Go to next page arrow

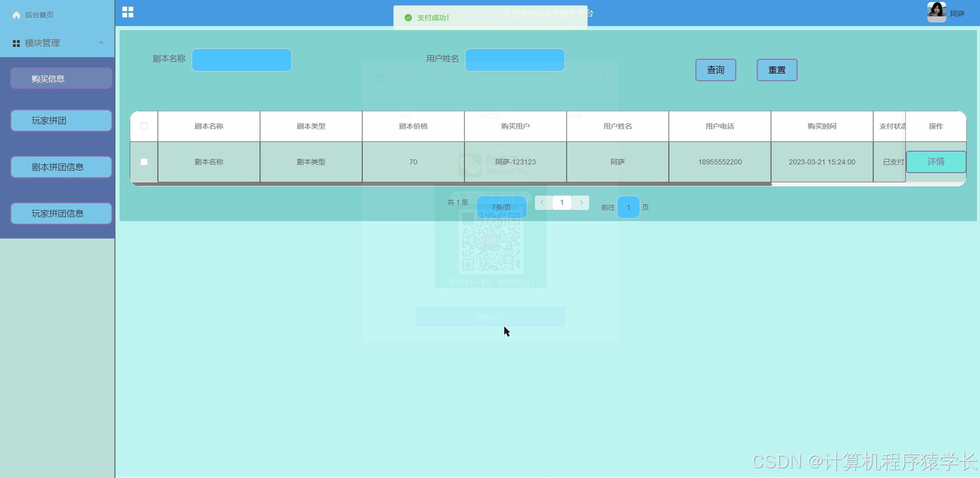pyautogui.click(x=581, y=203)
